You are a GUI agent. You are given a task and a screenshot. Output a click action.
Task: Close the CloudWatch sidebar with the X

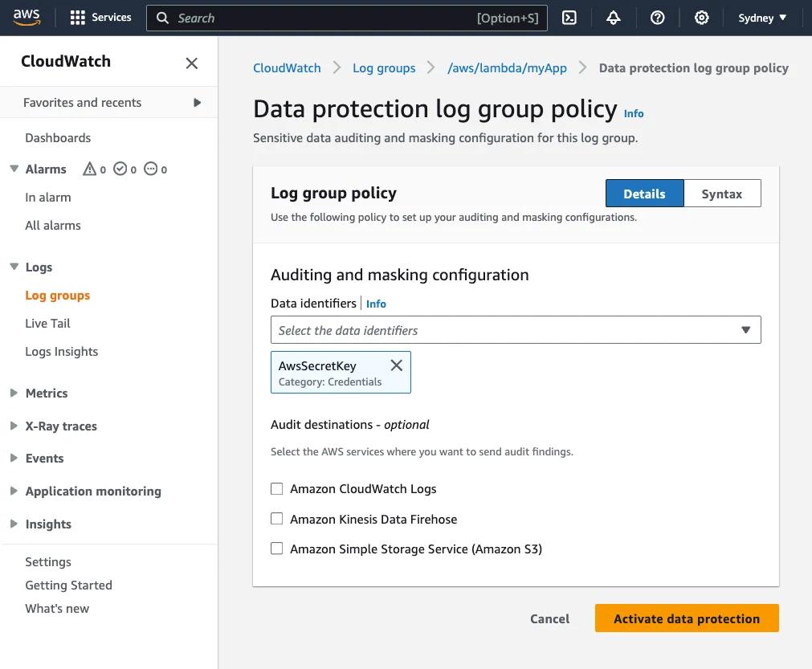191,63
